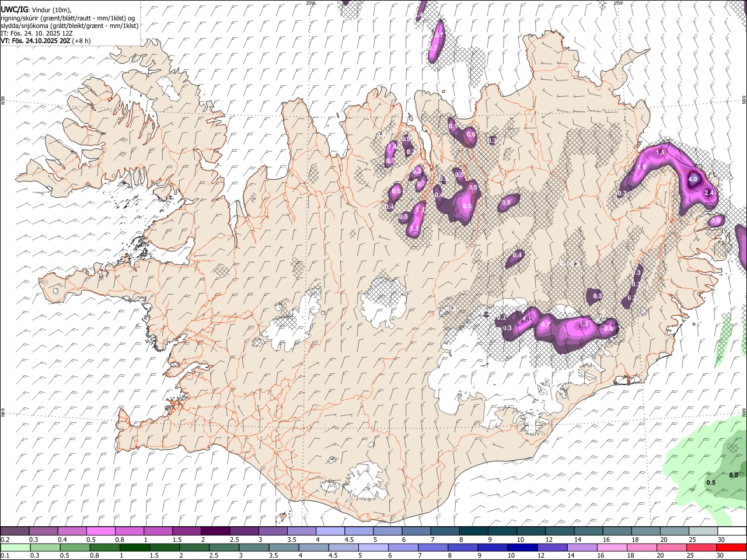Click the first top-row swatch above 0.2
The height and width of the screenshot is (560, 747).
coord(15,531)
